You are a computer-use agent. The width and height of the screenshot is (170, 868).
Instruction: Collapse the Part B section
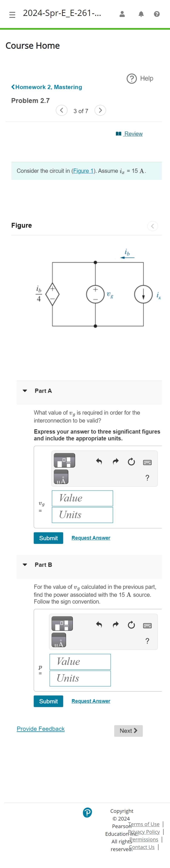click(25, 564)
